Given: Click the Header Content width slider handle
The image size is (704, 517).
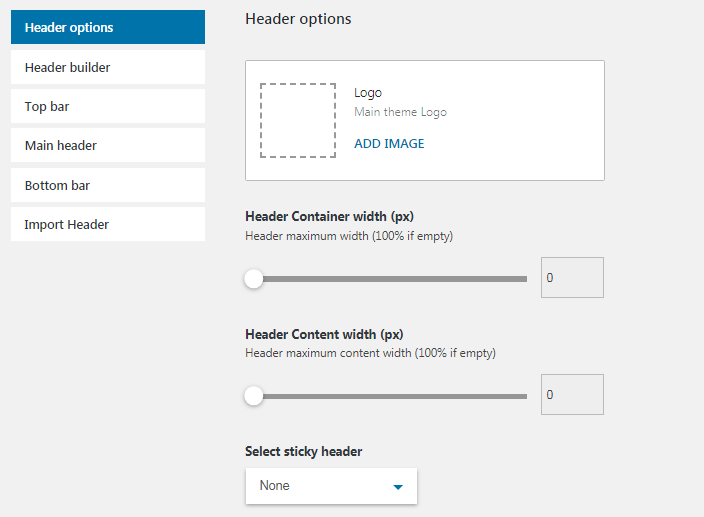Looking at the screenshot, I should [254, 396].
